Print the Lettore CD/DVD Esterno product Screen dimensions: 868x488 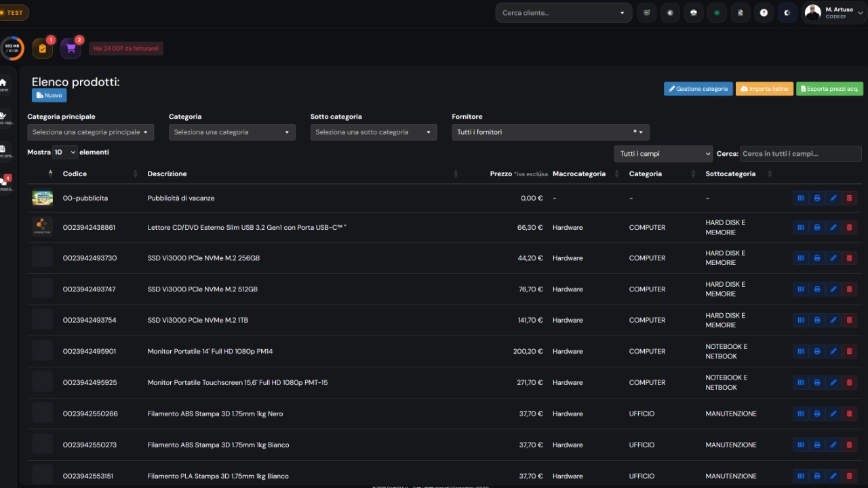point(817,228)
